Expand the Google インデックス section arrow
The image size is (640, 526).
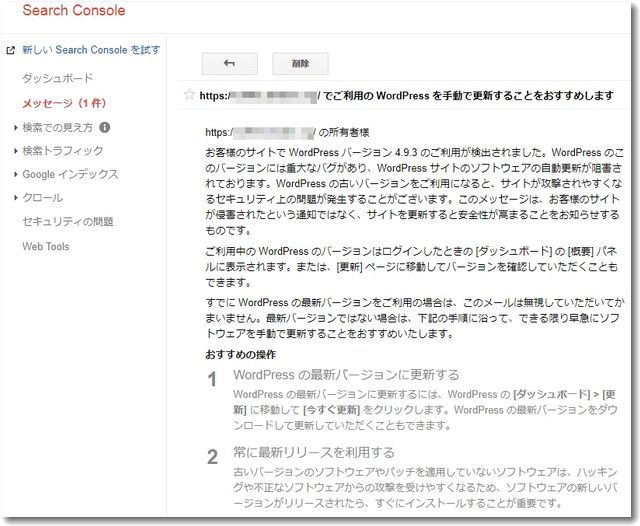point(16,174)
